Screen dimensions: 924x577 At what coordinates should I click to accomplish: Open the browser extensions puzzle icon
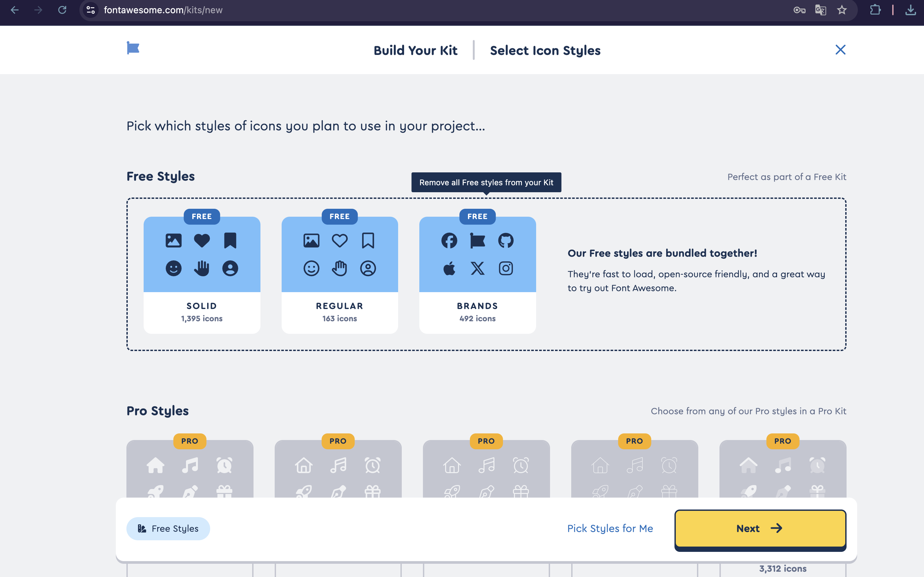pos(875,10)
